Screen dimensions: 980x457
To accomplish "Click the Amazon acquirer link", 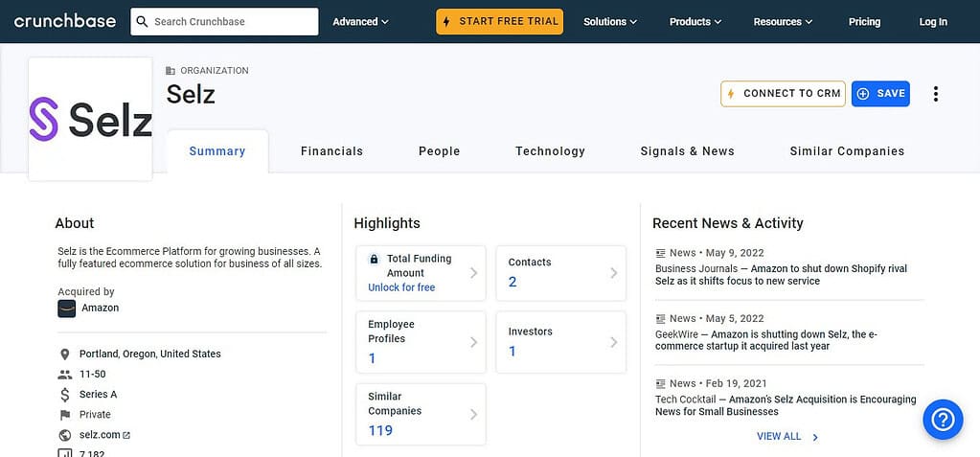I will click(100, 308).
